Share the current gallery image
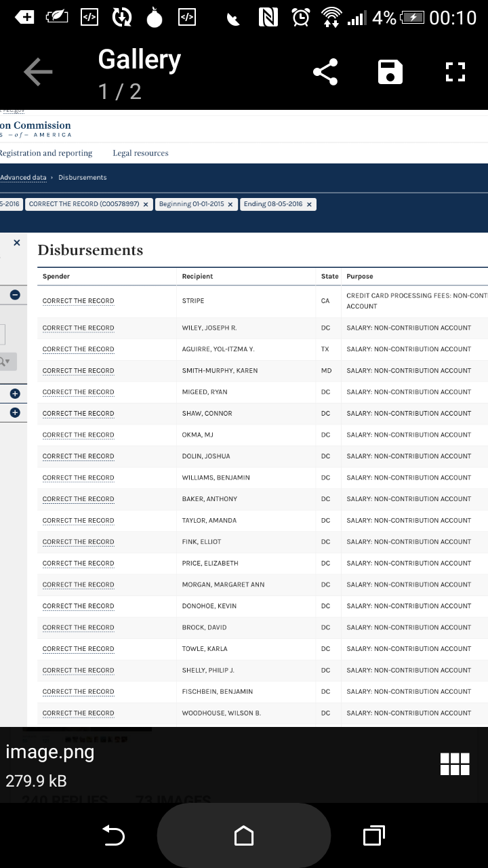The height and width of the screenshot is (868, 488). click(325, 72)
